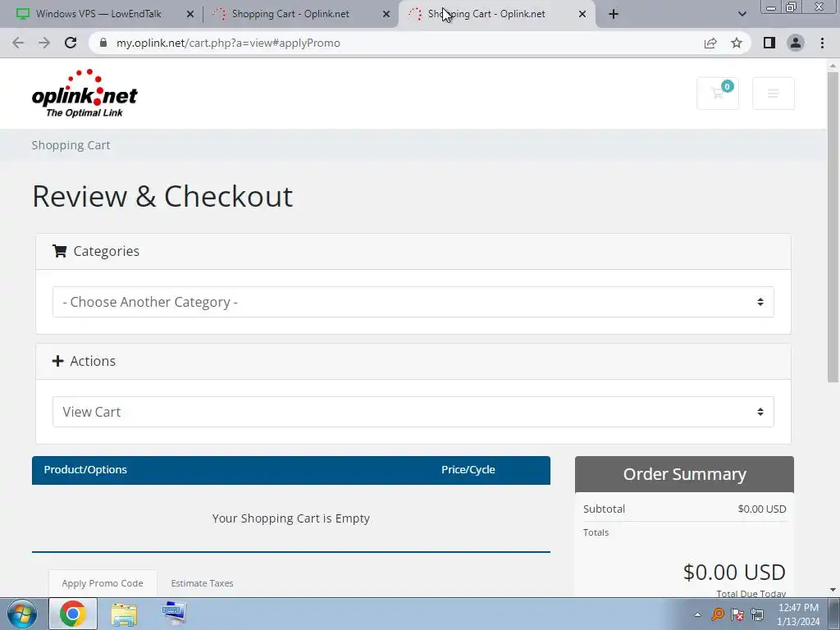Open Chrome profile avatar menu
Screen dimensions: 840x630
tap(796, 43)
